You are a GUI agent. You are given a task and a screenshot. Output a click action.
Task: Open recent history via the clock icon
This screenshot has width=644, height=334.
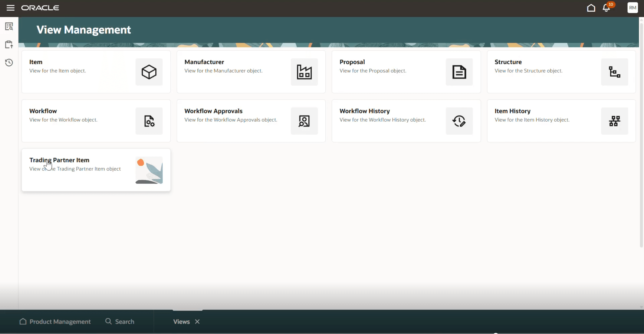(9, 62)
